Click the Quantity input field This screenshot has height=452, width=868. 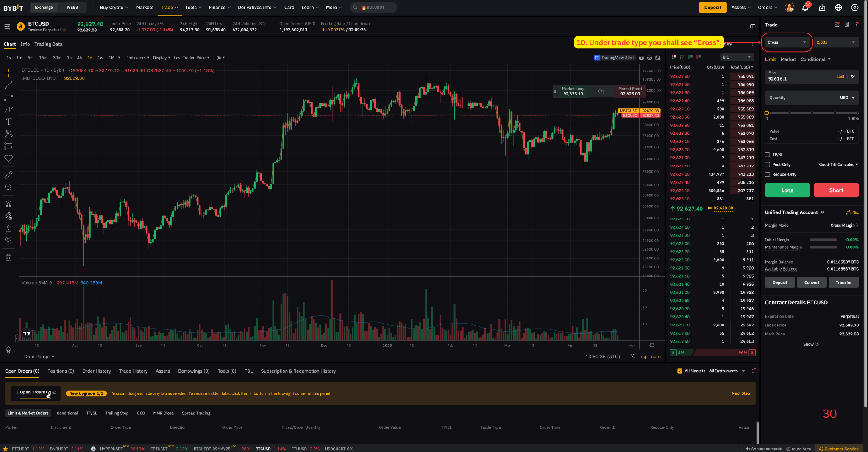812,98
